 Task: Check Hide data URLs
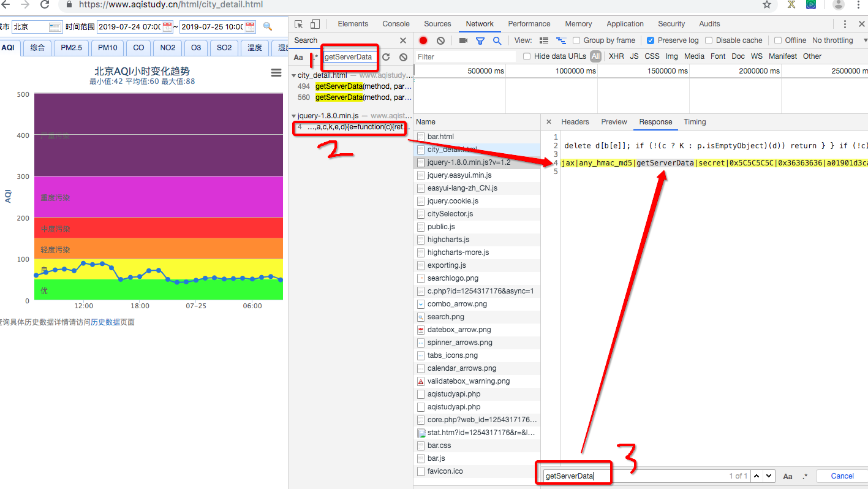(x=527, y=56)
